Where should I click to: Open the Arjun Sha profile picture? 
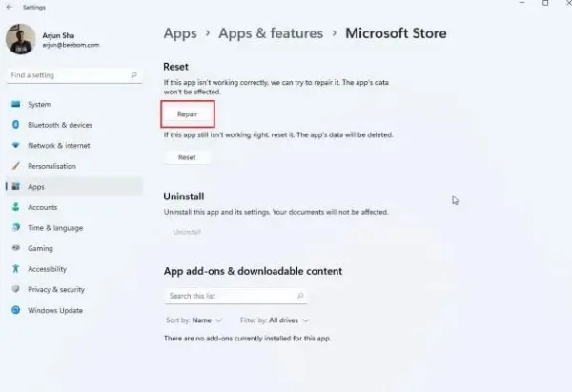coord(21,39)
